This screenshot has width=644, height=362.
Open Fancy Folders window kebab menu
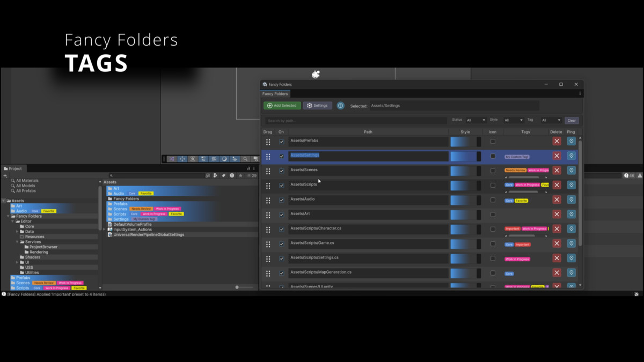coord(580,94)
